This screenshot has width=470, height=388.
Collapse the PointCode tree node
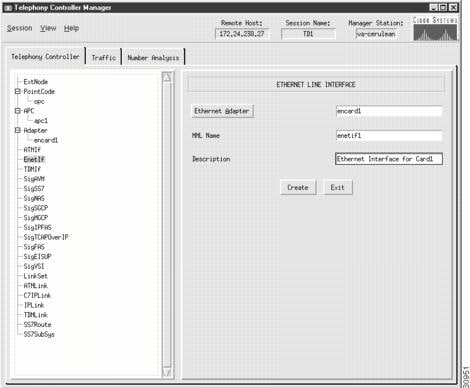18,91
